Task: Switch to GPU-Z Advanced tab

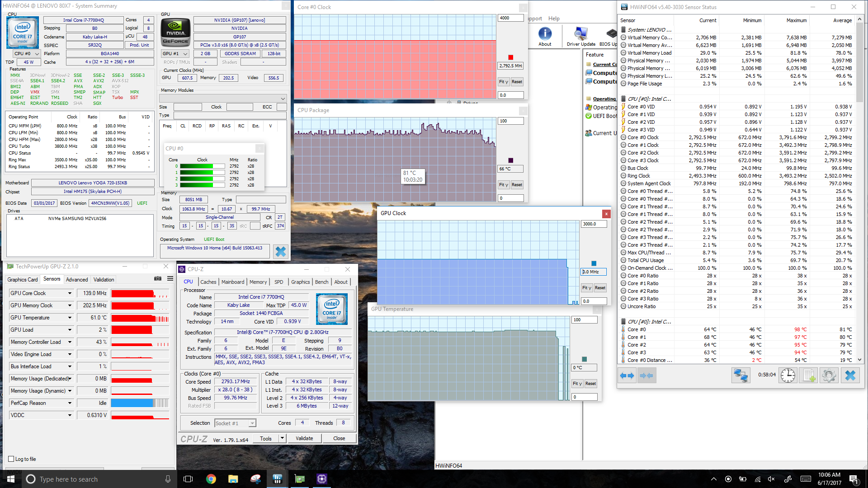Action: click(x=77, y=280)
